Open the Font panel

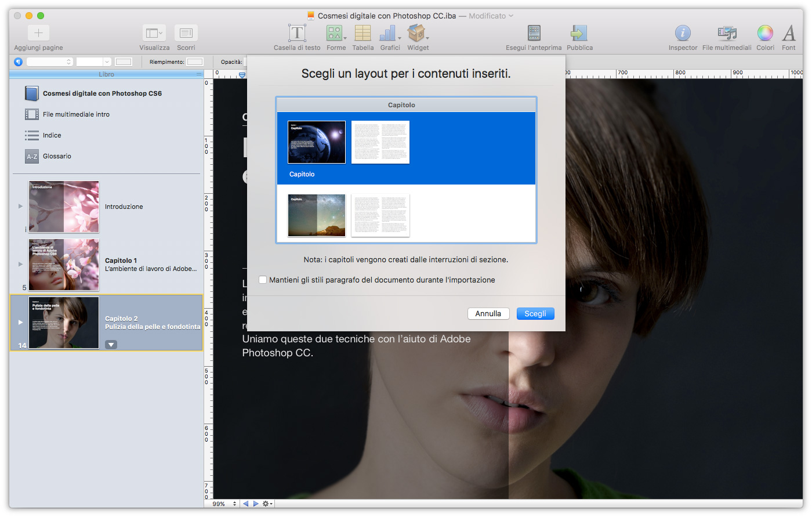[789, 33]
